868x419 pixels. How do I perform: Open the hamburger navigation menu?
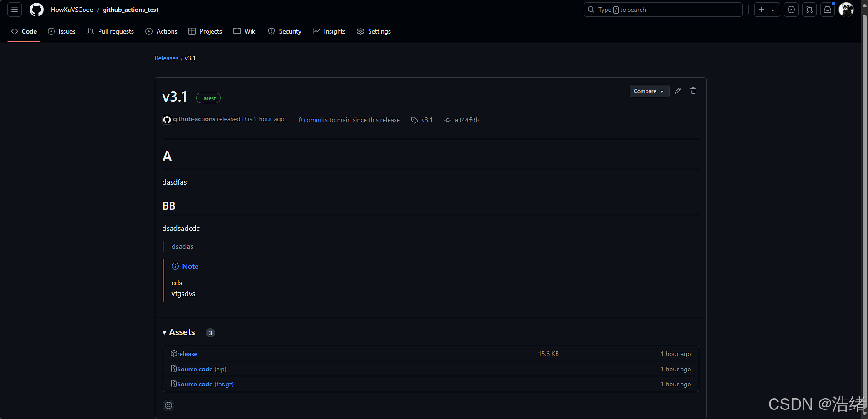point(15,10)
